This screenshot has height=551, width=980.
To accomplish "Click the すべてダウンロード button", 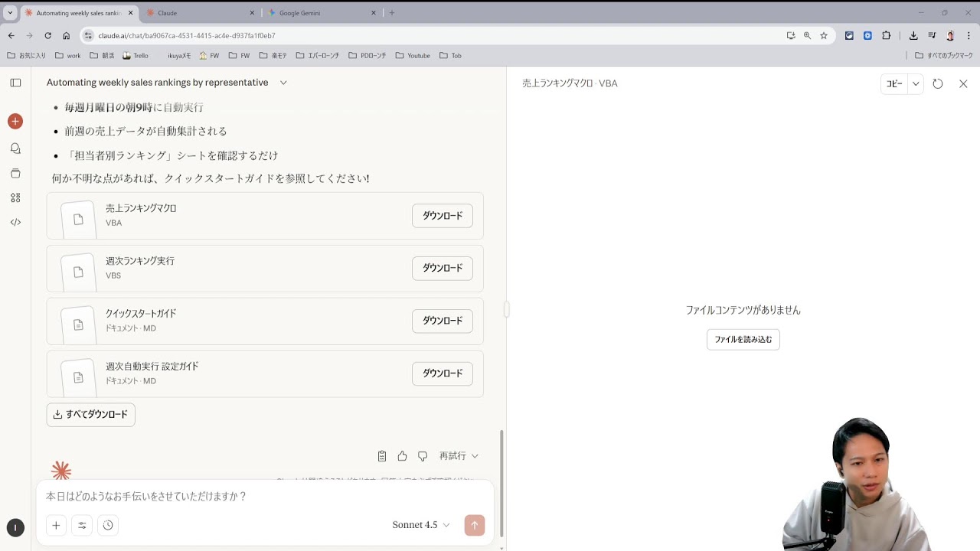I will point(90,415).
